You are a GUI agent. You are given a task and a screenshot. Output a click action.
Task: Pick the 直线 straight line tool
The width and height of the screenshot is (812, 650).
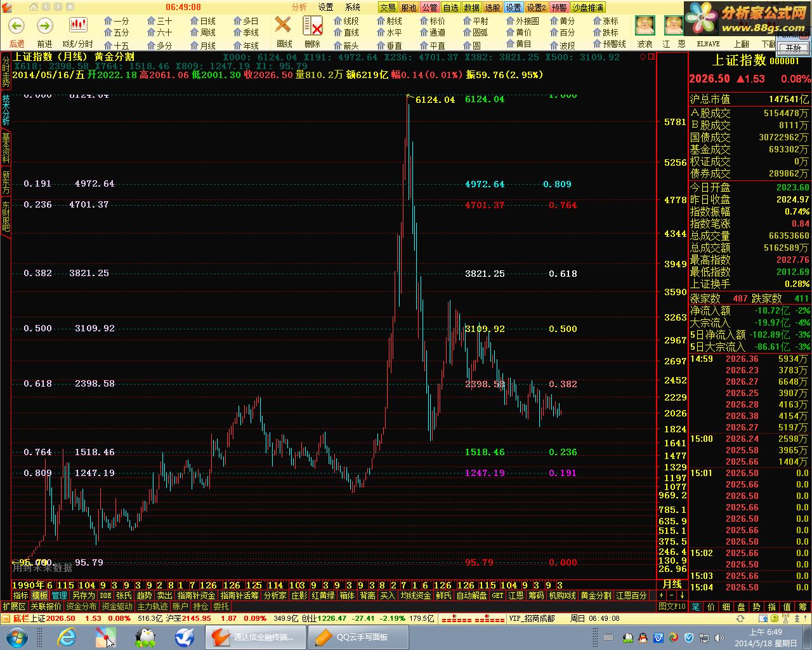pos(346,32)
